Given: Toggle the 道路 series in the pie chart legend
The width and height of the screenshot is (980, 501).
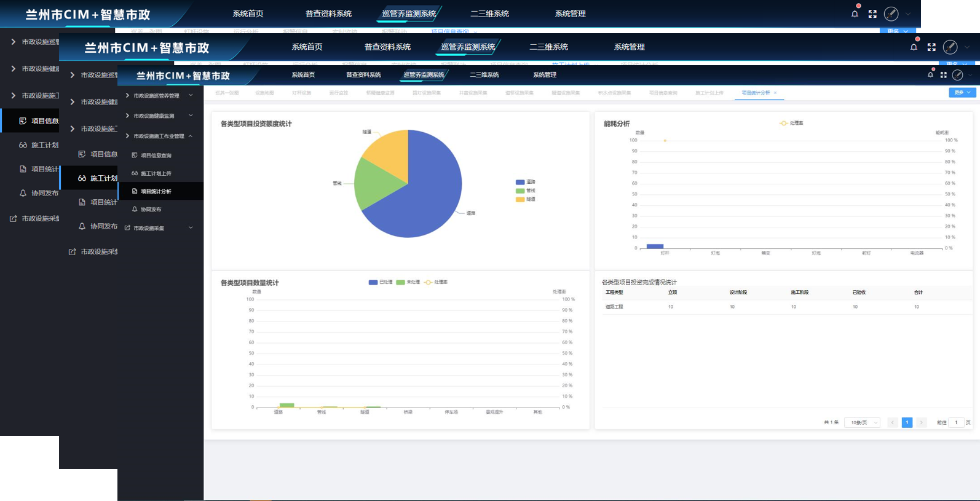Looking at the screenshot, I should [526, 182].
